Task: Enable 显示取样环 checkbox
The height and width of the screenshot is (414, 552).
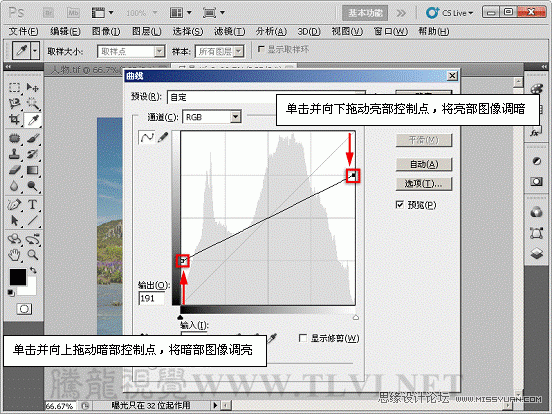Action: [x=261, y=49]
